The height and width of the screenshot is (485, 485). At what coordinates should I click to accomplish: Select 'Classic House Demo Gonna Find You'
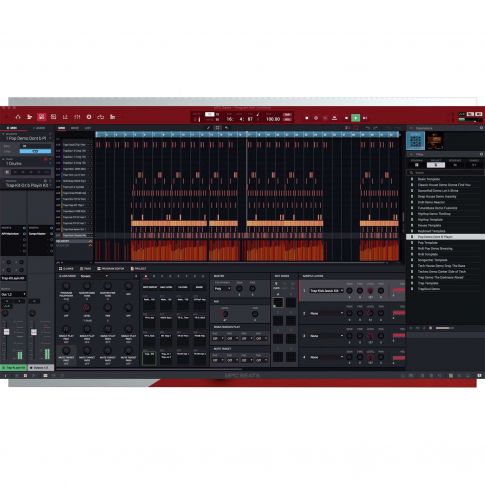[x=444, y=185]
